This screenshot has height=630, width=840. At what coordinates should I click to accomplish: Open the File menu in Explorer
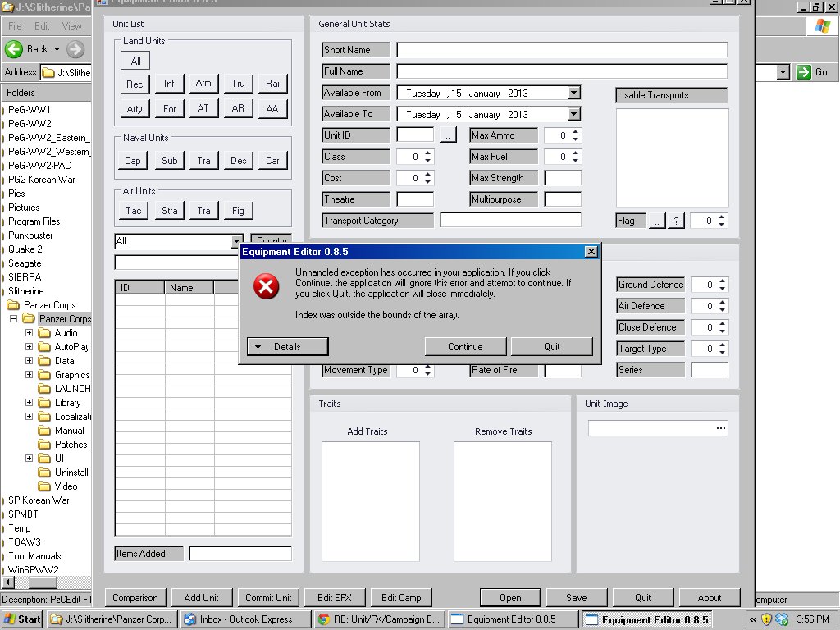point(15,25)
